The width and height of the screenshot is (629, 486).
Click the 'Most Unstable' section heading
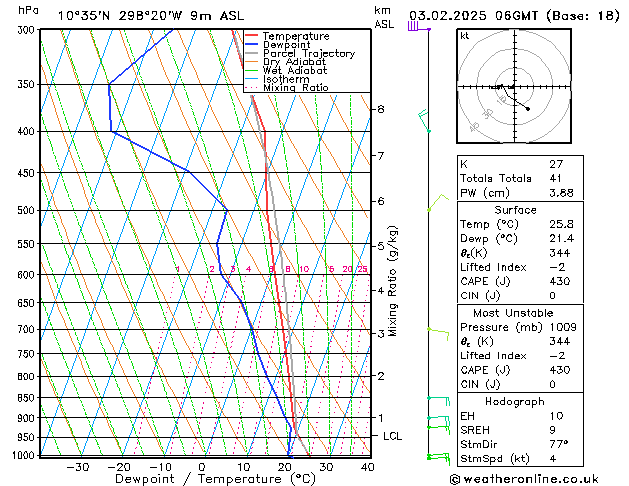click(513, 313)
